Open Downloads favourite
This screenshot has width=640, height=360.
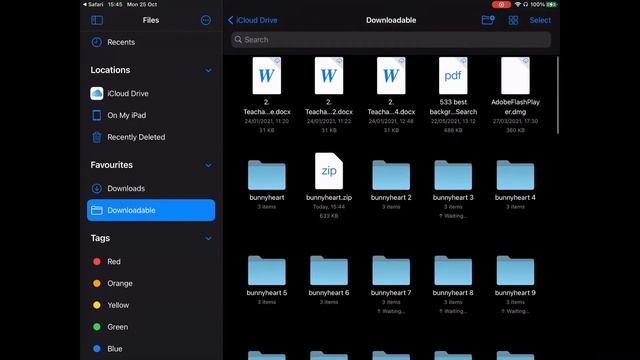[151, 189]
